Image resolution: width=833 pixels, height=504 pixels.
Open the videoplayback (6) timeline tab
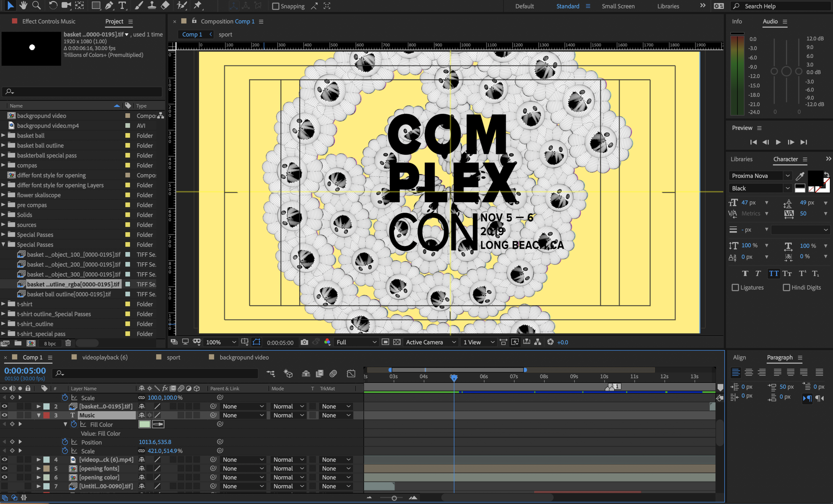(105, 358)
